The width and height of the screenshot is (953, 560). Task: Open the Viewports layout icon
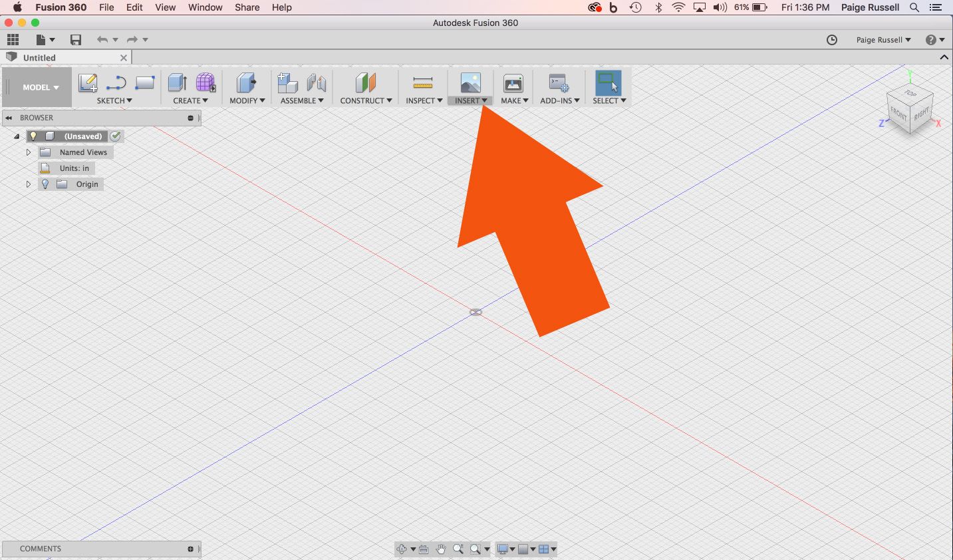[544, 549]
